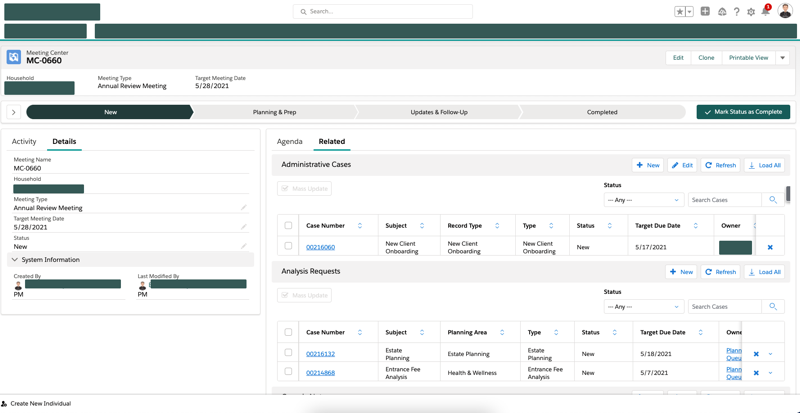Collapse the System Information section
The image size is (800, 413).
pyautogui.click(x=15, y=260)
